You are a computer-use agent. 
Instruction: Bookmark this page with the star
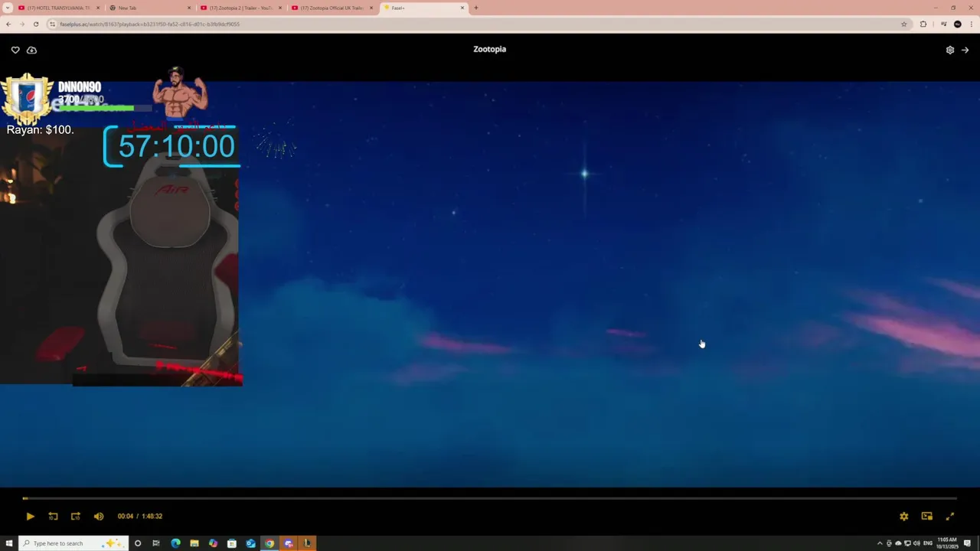[x=904, y=24]
